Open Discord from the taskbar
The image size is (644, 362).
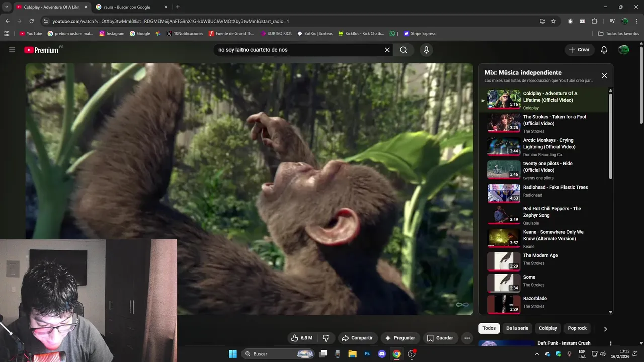382,354
